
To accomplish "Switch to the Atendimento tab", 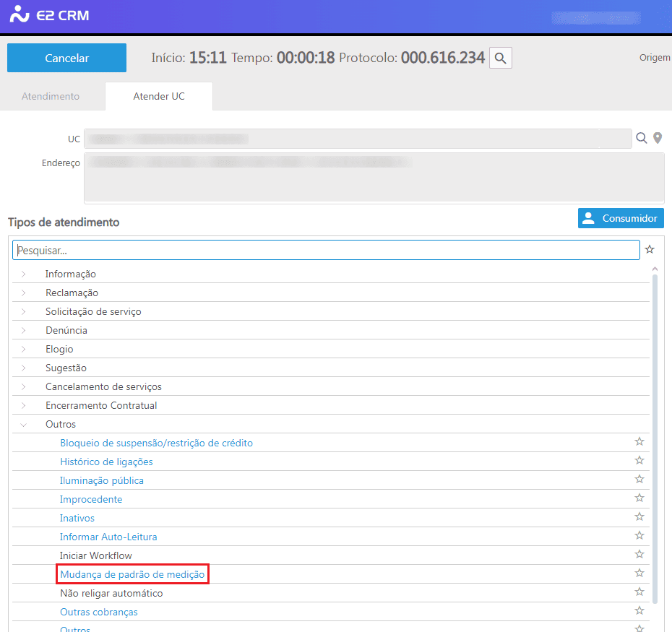I will [x=51, y=96].
